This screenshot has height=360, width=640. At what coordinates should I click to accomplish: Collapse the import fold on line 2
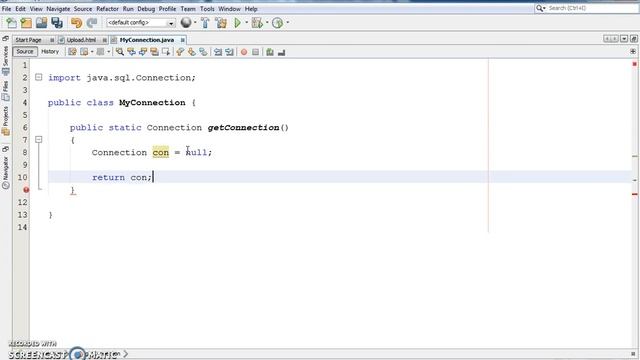click(38, 77)
